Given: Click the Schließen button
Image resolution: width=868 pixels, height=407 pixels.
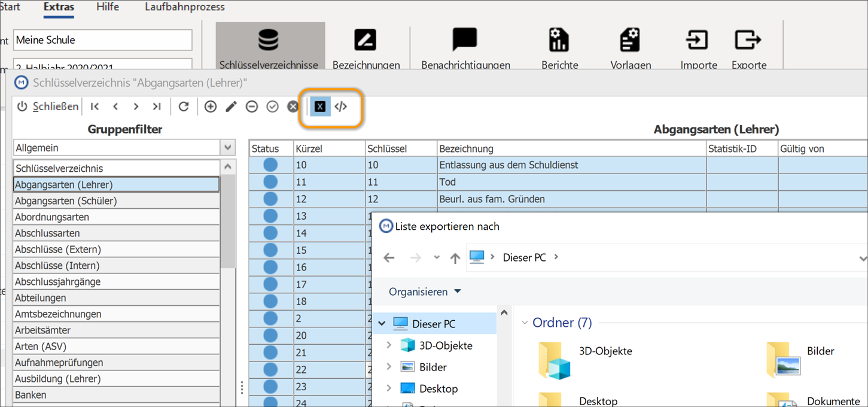Looking at the screenshot, I should (x=48, y=107).
